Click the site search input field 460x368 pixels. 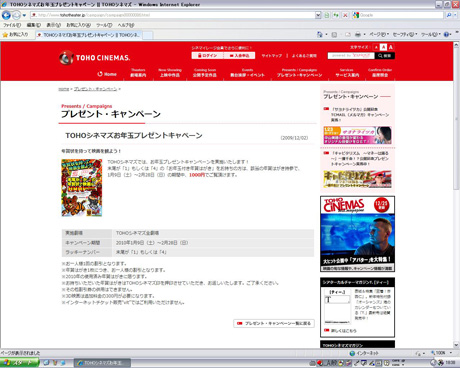[x=351, y=56]
